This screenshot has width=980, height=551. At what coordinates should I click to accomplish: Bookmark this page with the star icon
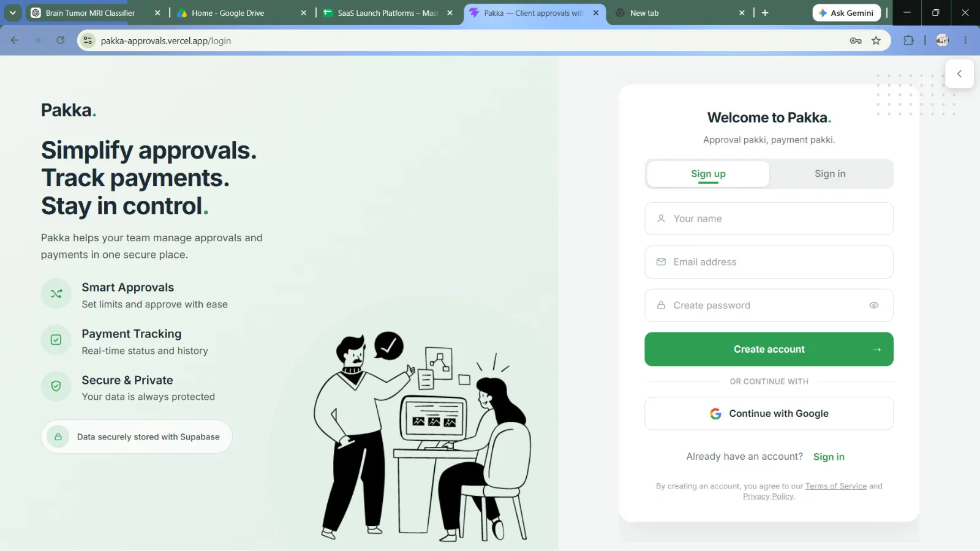(x=876, y=40)
